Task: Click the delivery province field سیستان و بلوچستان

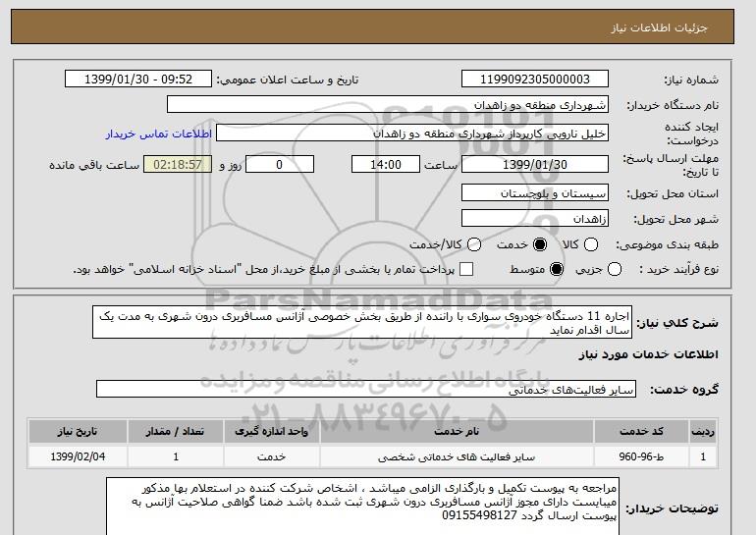Action: (x=535, y=193)
